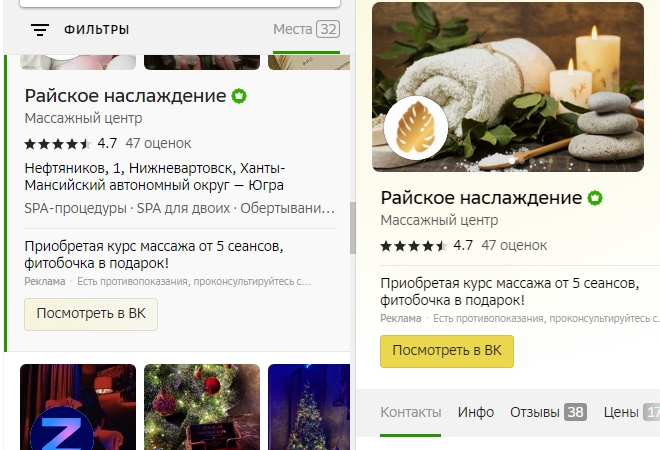This screenshot has height=450, width=660.
Task: Select the first photo carousel dot indicator
Action: tap(512, 161)
